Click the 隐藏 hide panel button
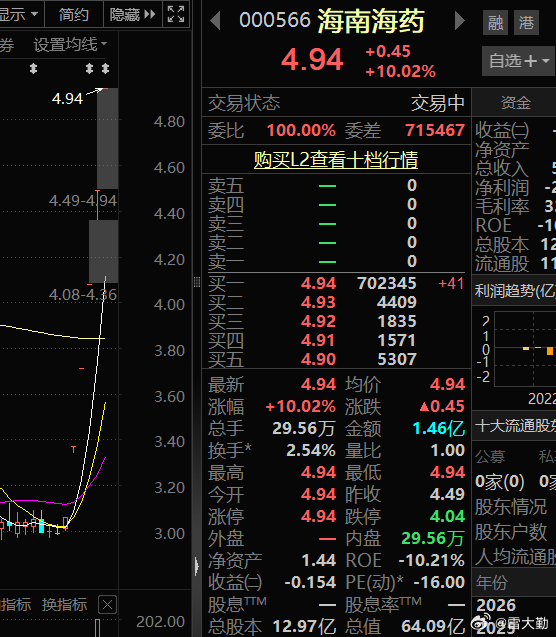 click(x=132, y=15)
